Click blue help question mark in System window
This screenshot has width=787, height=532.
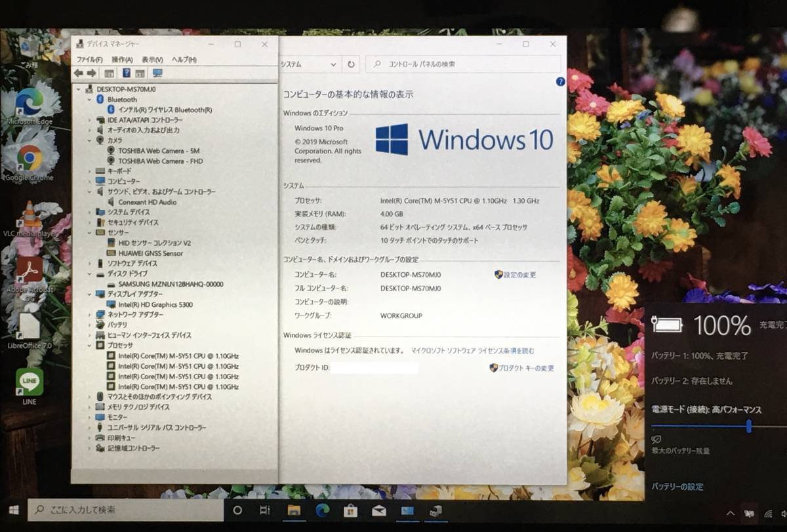click(x=560, y=82)
